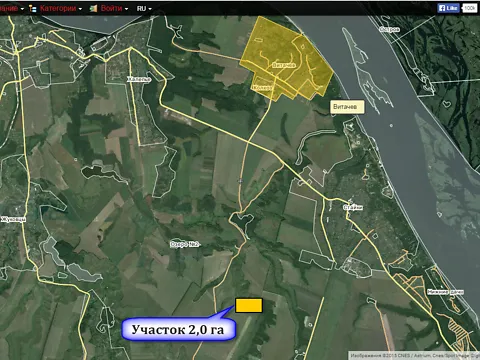Click the Жуковцы village map label
This screenshot has width=480, height=360.
[x=13, y=219]
